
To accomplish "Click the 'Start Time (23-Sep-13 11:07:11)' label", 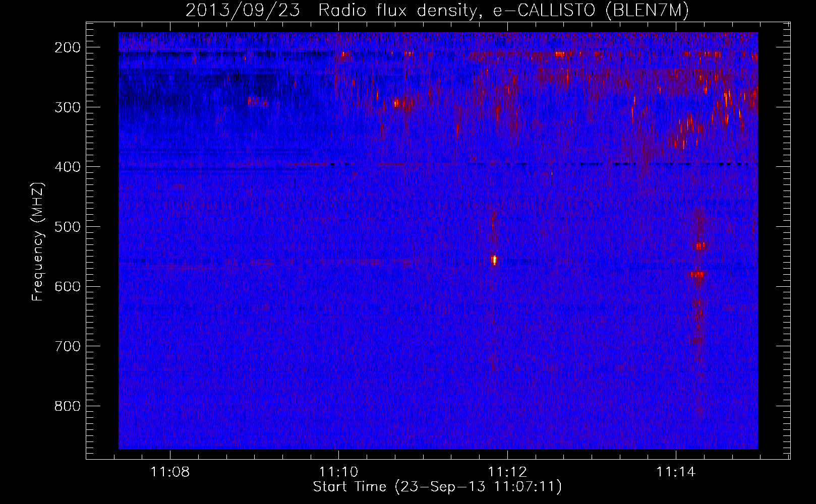I will coord(437,487).
